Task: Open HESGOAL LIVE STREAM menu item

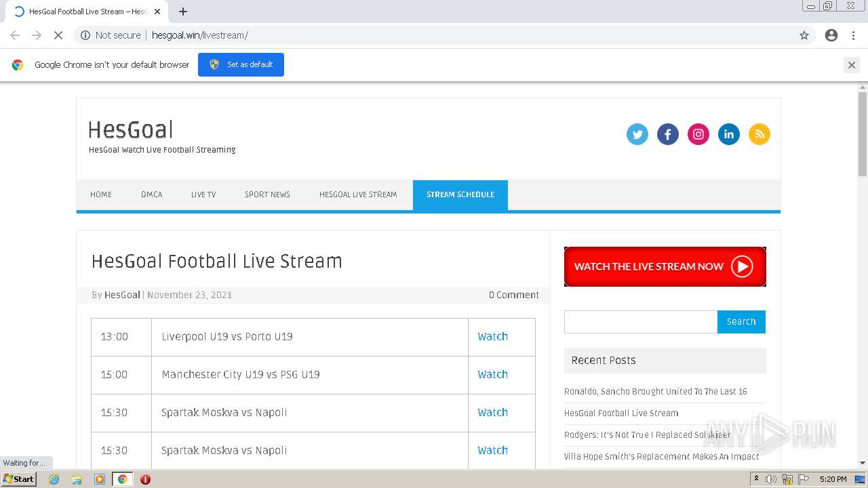Action: click(x=358, y=195)
